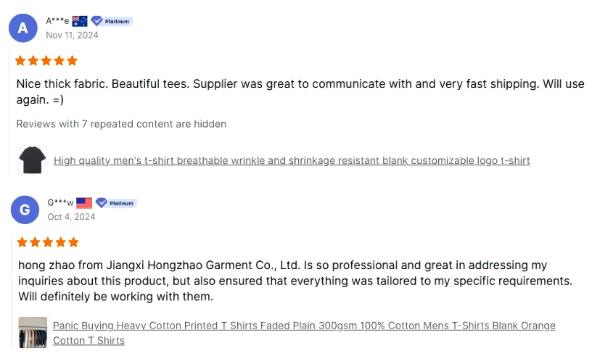Image resolution: width=592 pixels, height=364 pixels.
Task: Click the US flag next to G***w
Action: click(x=84, y=203)
